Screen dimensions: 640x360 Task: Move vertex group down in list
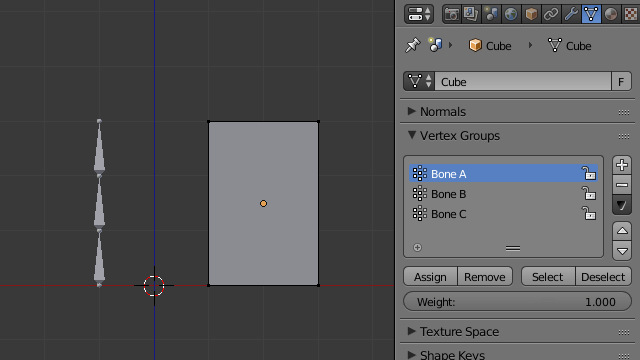pos(622,251)
